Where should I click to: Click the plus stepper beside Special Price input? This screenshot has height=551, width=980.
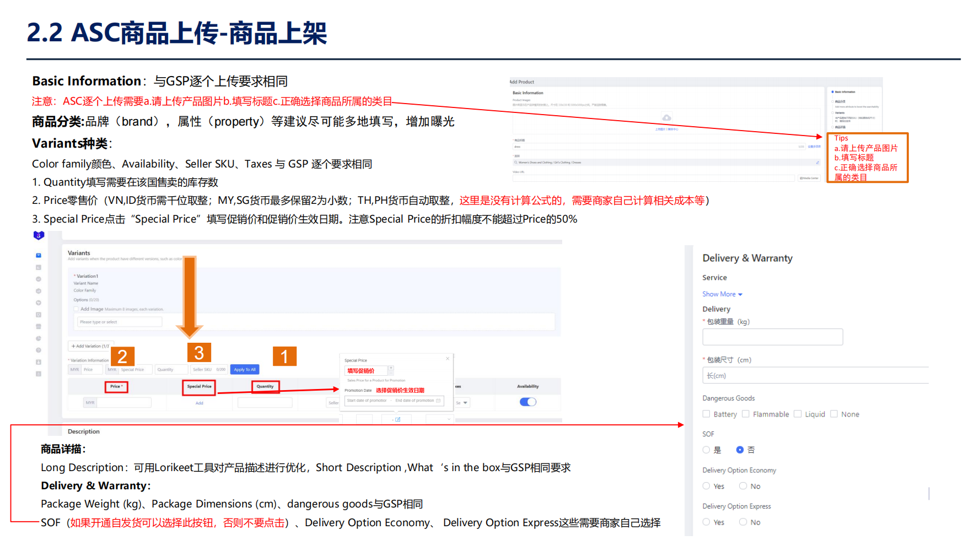pyautogui.click(x=391, y=368)
